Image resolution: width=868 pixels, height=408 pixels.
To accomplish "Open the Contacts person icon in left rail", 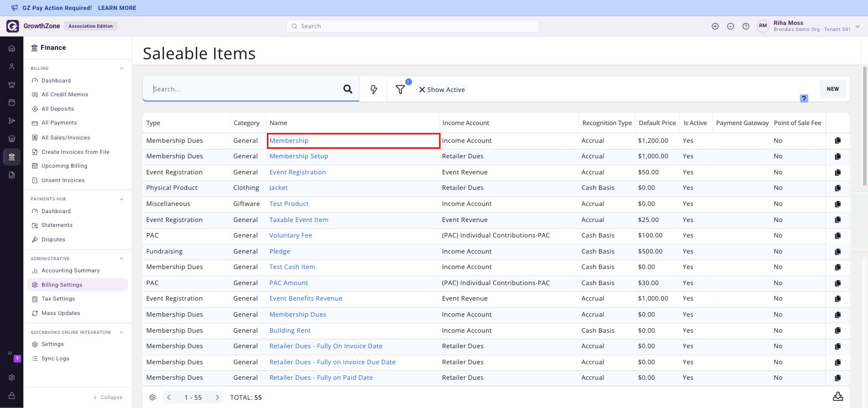I will pos(12,66).
